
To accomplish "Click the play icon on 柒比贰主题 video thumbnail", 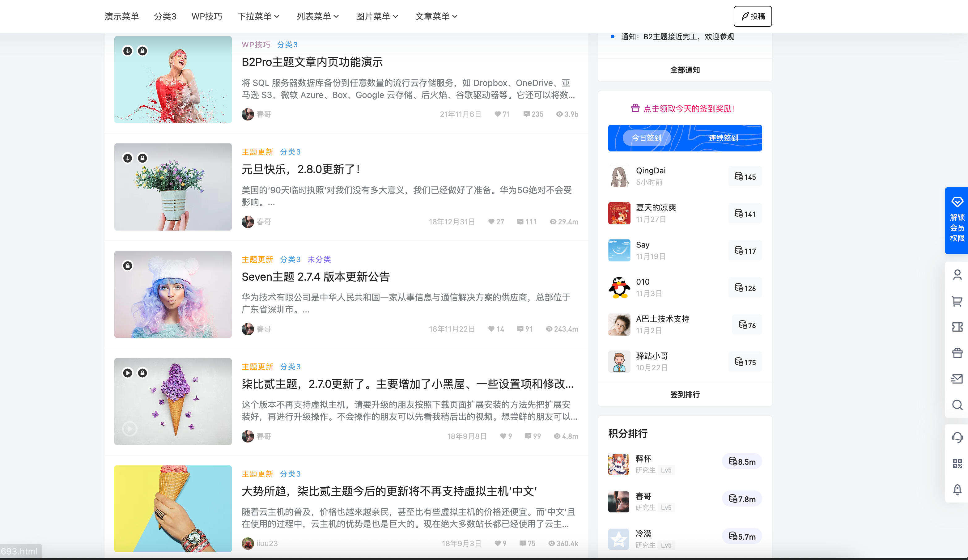I will coord(129,373).
